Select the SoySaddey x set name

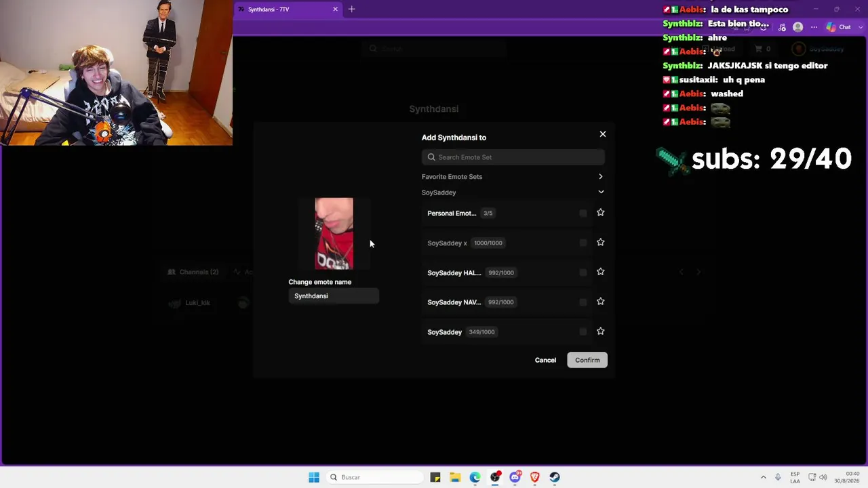tap(447, 243)
